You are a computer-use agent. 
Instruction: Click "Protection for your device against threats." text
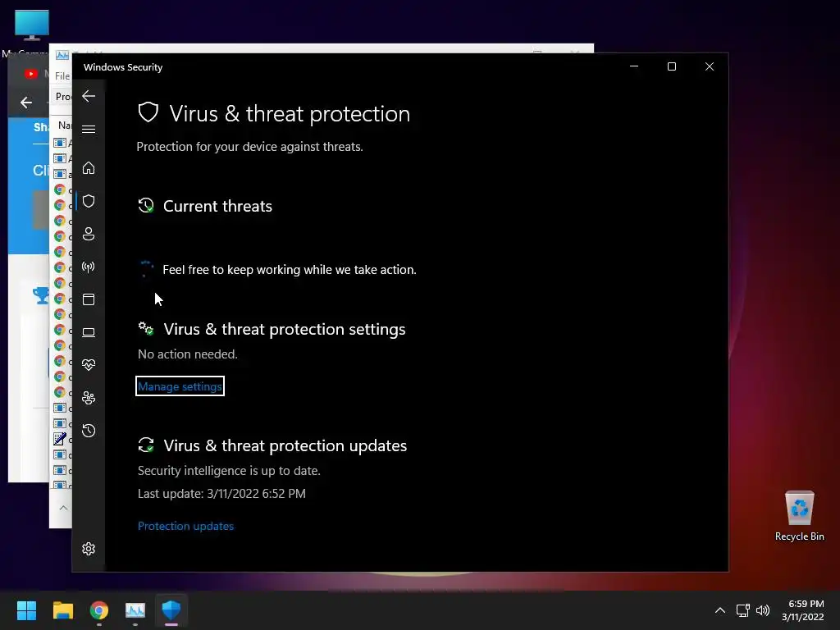(249, 147)
